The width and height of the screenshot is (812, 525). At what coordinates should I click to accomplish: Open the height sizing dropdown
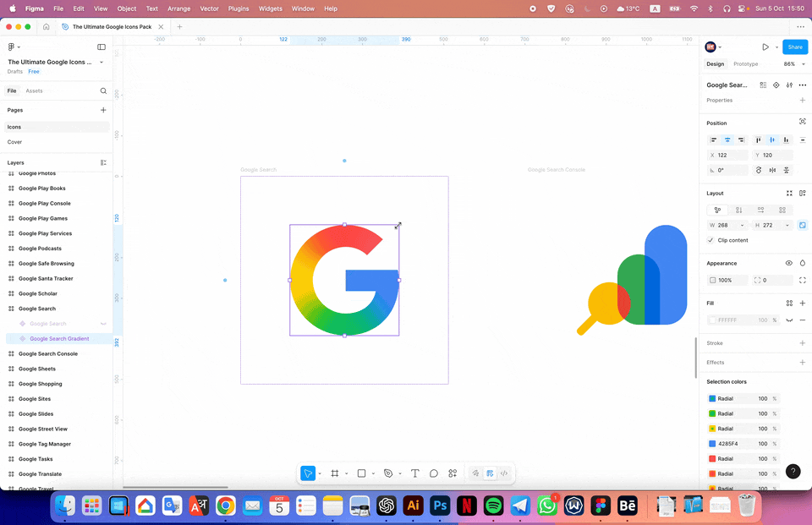(x=787, y=225)
